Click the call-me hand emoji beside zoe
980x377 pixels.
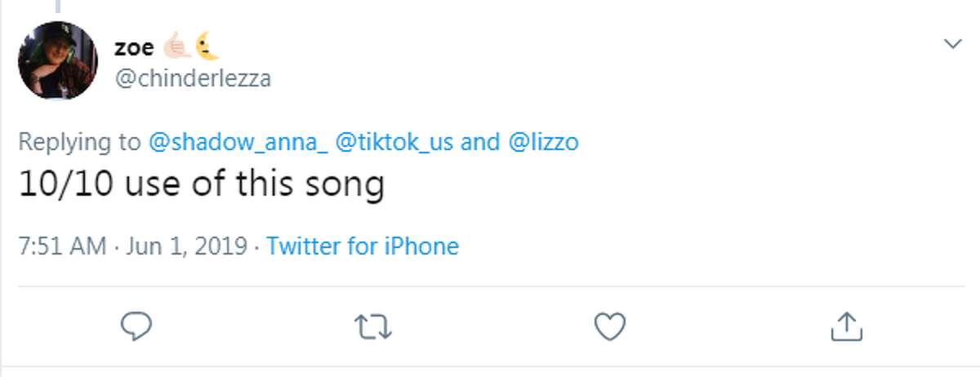(177, 47)
